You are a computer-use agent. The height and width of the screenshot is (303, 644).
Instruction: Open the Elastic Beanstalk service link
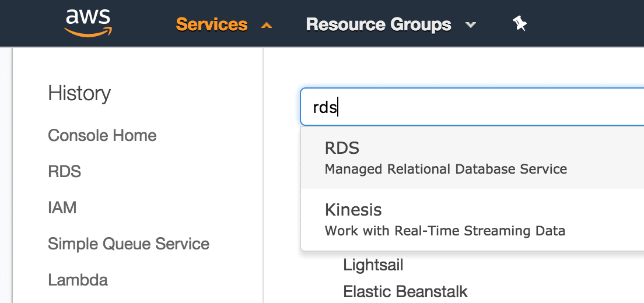[405, 291]
